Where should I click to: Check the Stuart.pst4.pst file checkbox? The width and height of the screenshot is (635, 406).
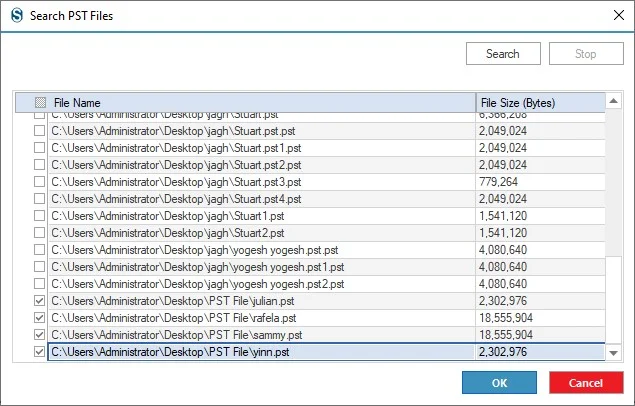tap(39, 199)
